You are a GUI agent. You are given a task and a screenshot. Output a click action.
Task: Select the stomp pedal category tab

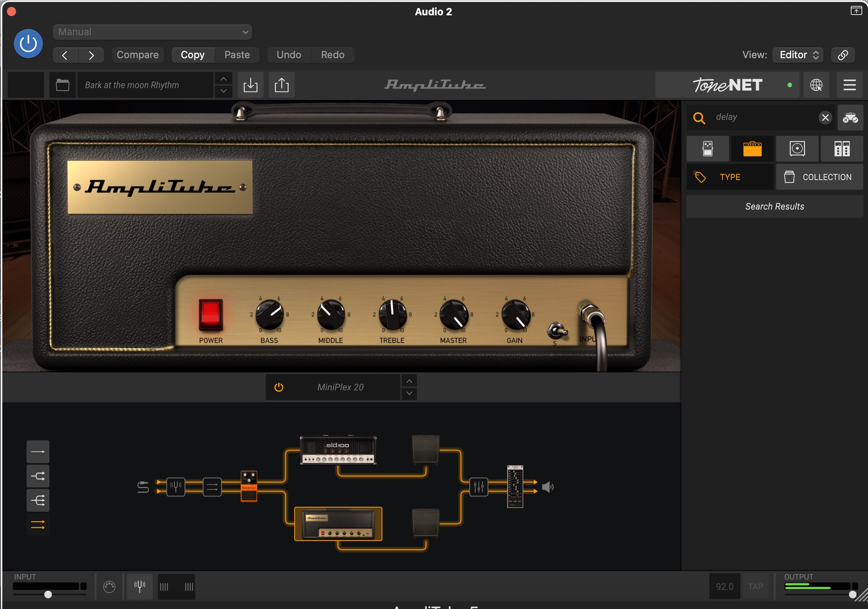tap(708, 149)
